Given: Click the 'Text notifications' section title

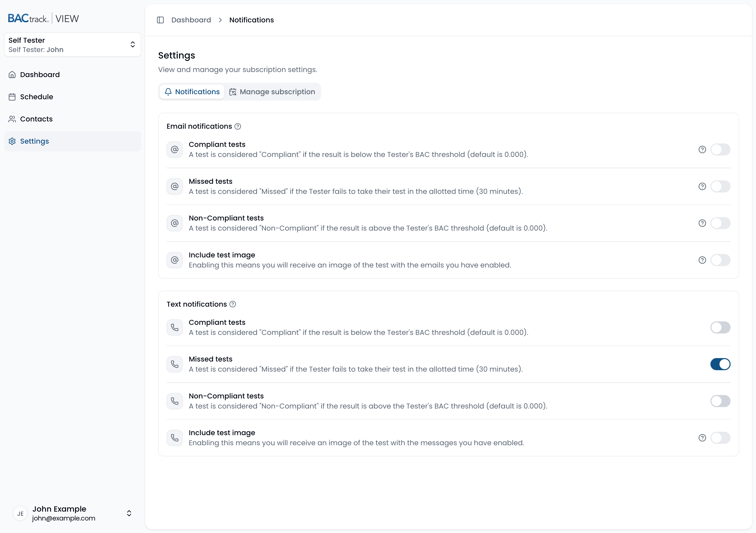Looking at the screenshot, I should (x=197, y=304).
